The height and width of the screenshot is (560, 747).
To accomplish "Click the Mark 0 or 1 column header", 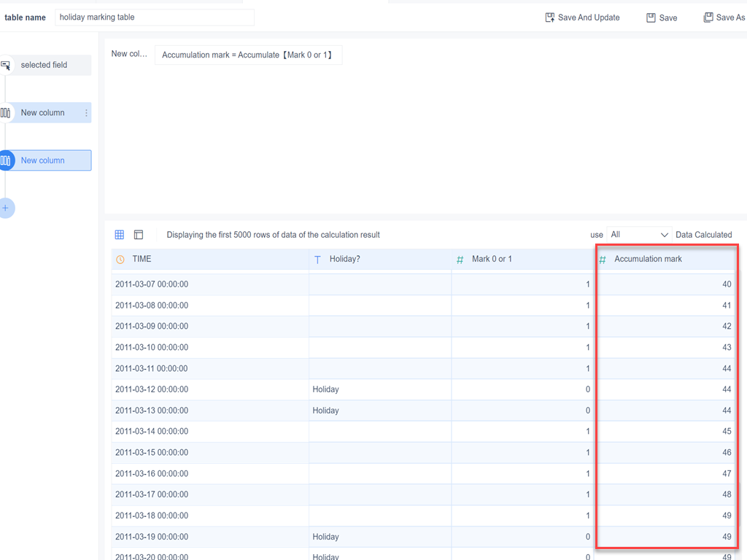I will click(x=522, y=260).
